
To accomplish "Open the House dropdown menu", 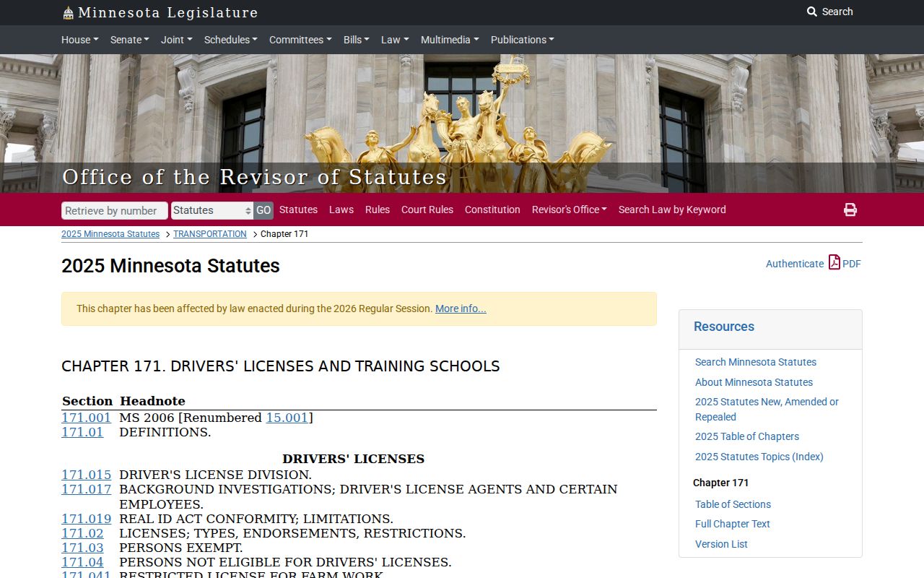I will click(x=80, y=40).
